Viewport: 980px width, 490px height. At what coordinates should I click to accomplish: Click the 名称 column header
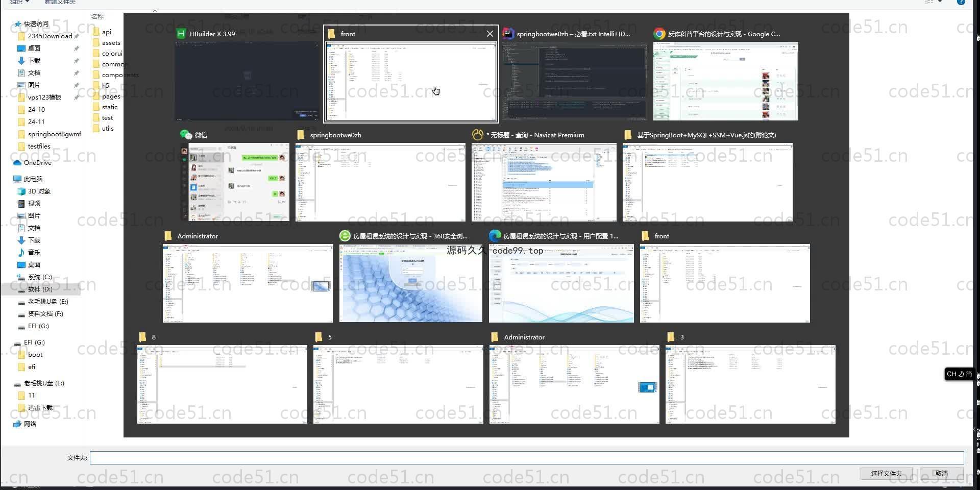click(97, 16)
